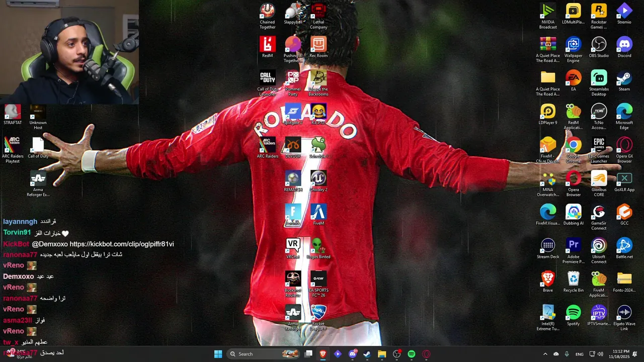This screenshot has width=644, height=362.
Task: Open Rockstar Games Launcher icon
Action: 599,16
